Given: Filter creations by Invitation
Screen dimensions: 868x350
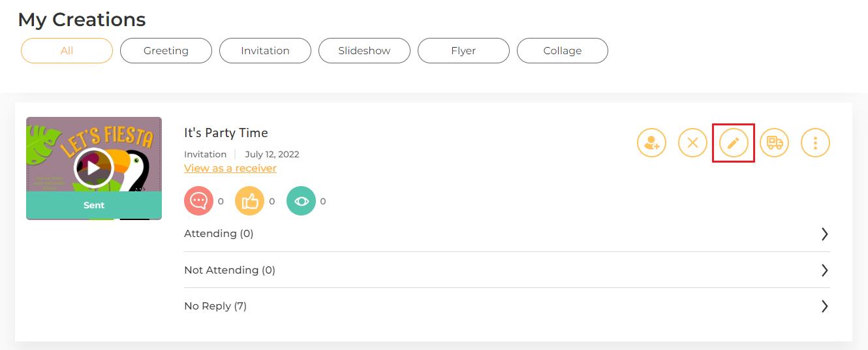Looking at the screenshot, I should pos(265,50).
